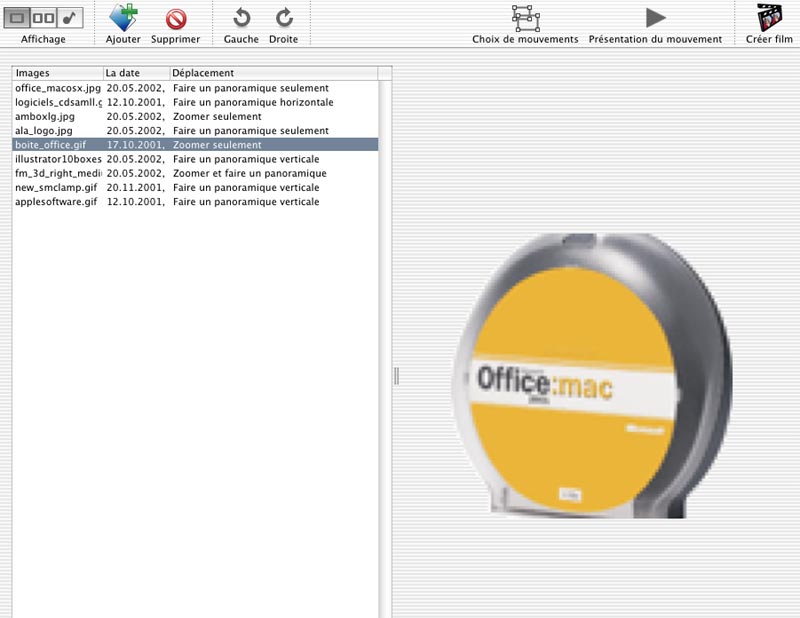Rotate image right with Droite

(x=284, y=18)
